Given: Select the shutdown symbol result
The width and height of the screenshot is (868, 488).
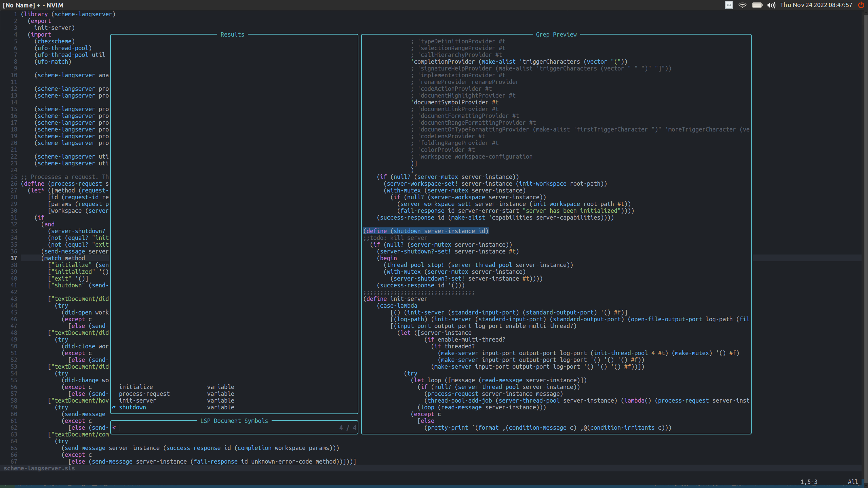Looking at the screenshot, I should tap(133, 407).
